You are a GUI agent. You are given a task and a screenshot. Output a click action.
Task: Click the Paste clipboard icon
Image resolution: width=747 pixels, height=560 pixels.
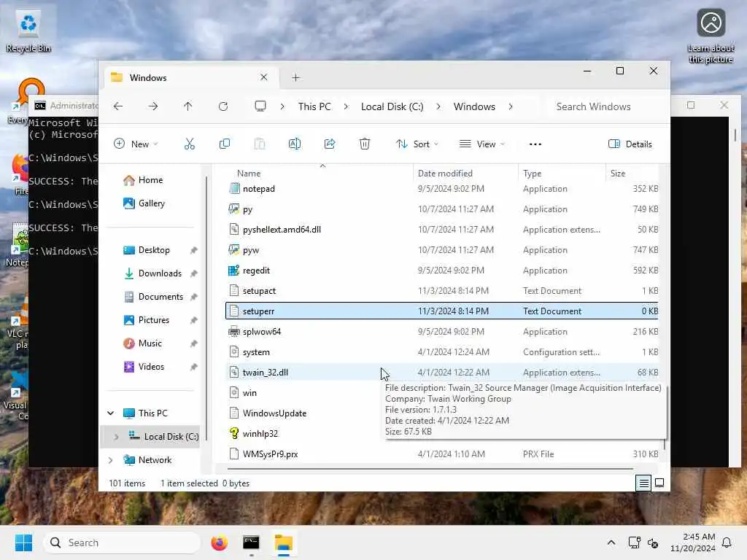[260, 144]
